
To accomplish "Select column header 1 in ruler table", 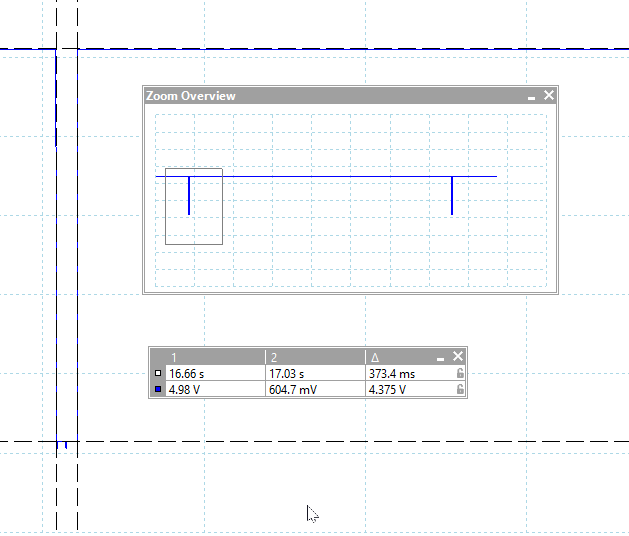I will click(214, 357).
